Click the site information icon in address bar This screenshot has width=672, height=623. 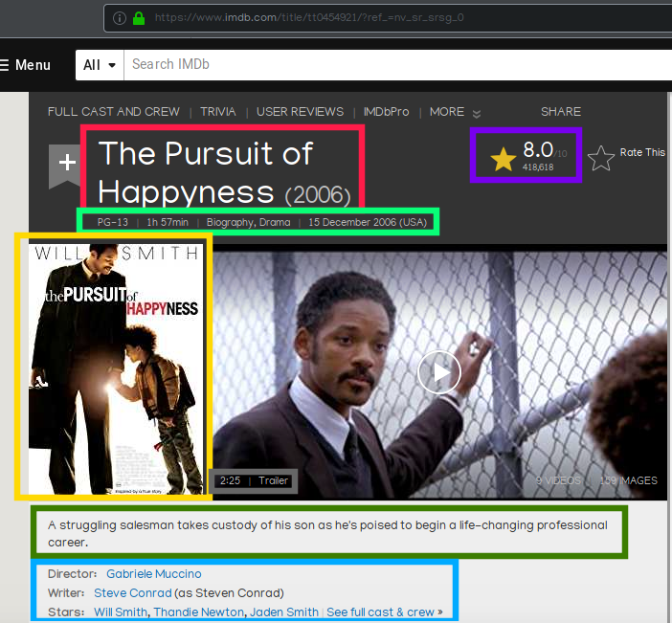119,18
